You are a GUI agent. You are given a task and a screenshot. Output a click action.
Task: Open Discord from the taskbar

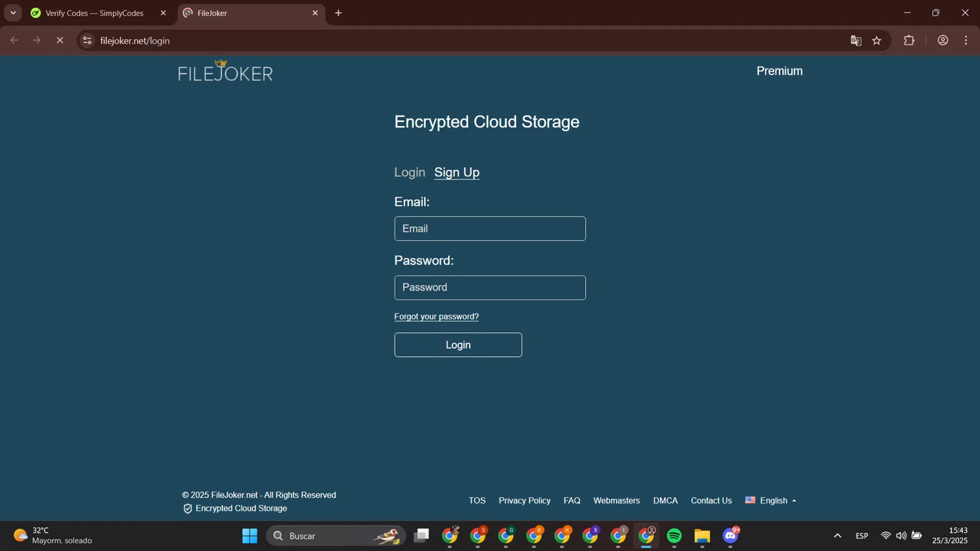(731, 536)
